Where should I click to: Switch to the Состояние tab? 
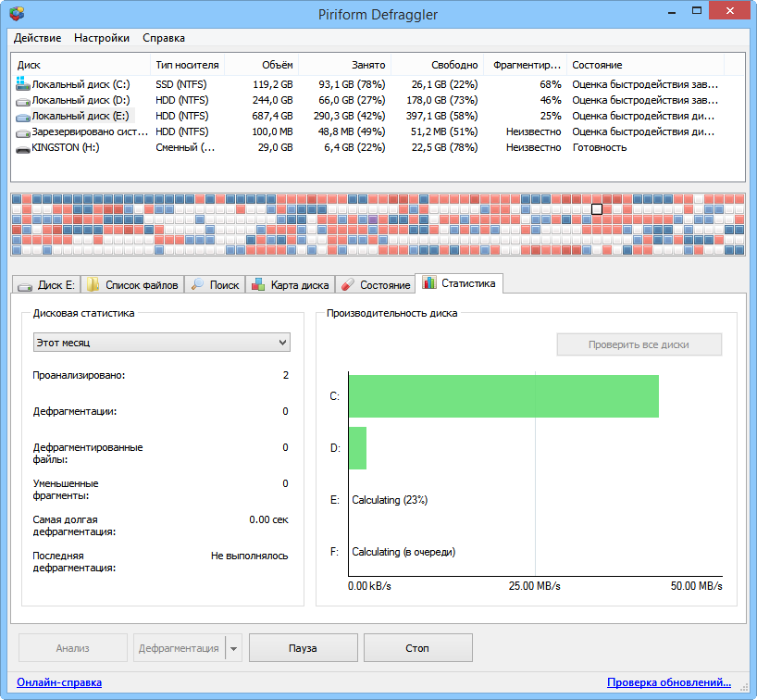tap(375, 284)
